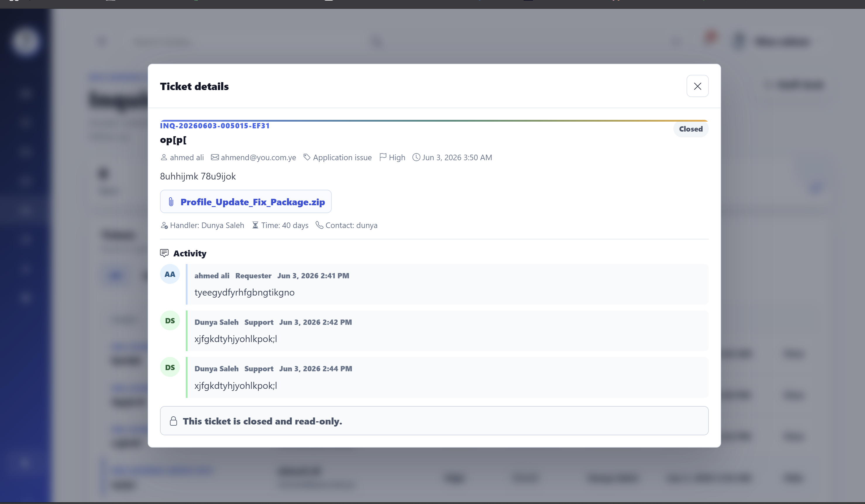This screenshot has width=865, height=504.
Task: Click the envelope email icon
Action: tap(214, 157)
